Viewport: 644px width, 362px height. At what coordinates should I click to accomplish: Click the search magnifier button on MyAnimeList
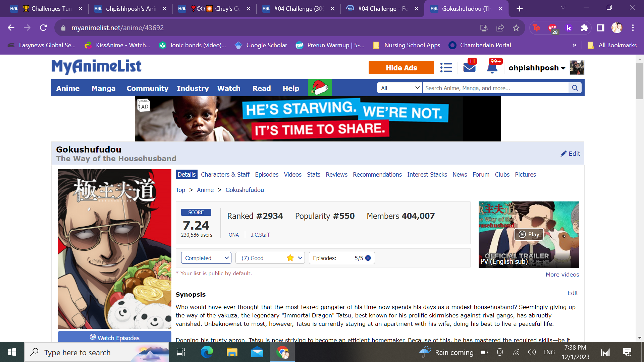(x=575, y=88)
